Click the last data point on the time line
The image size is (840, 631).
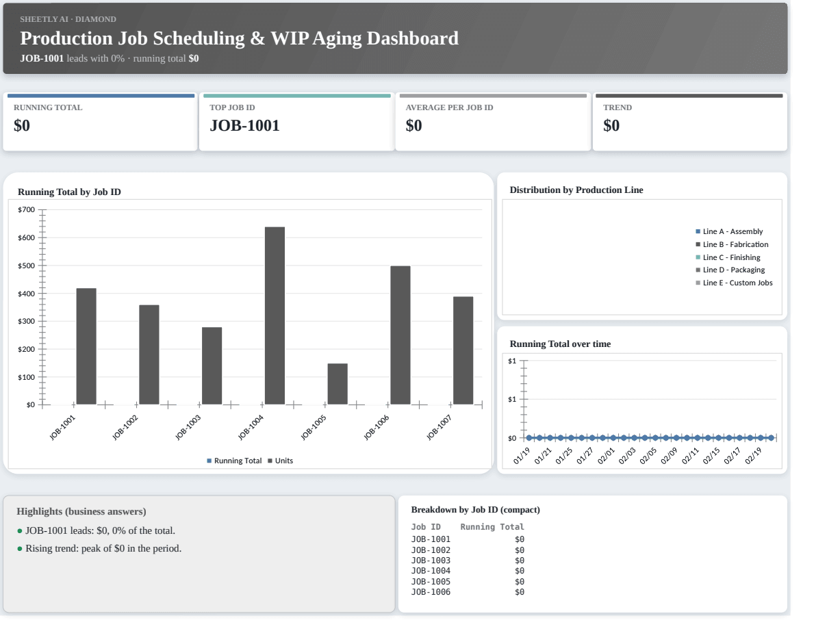[x=772, y=437]
